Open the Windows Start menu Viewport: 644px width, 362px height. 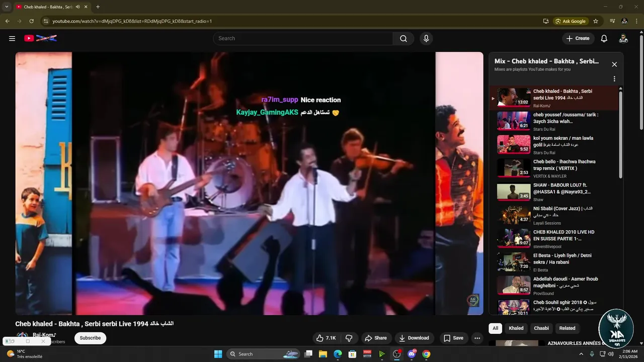coord(218,354)
